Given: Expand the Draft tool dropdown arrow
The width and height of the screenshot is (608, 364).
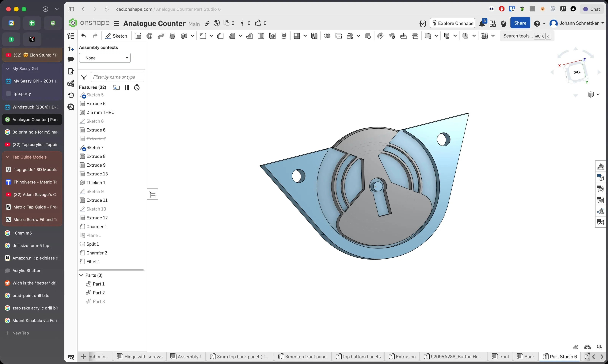Looking at the screenshot, I should coord(240,36).
